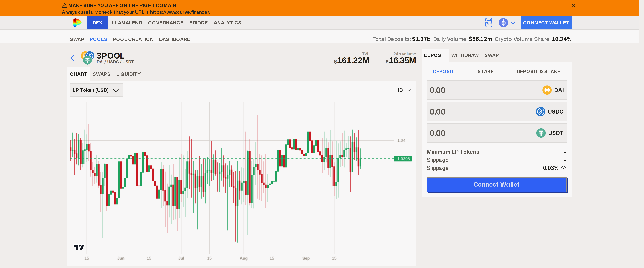Click the DAI amount input field
This screenshot has height=268, width=644.
tap(496, 90)
